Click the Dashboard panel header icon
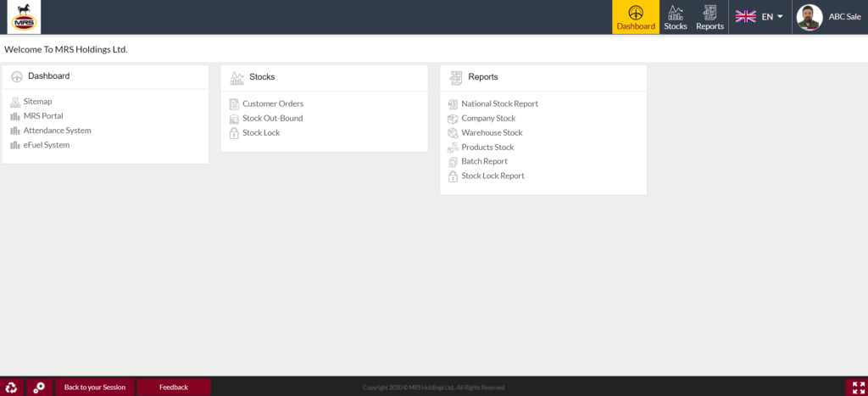Screen dimensions: 868x396 17,76
